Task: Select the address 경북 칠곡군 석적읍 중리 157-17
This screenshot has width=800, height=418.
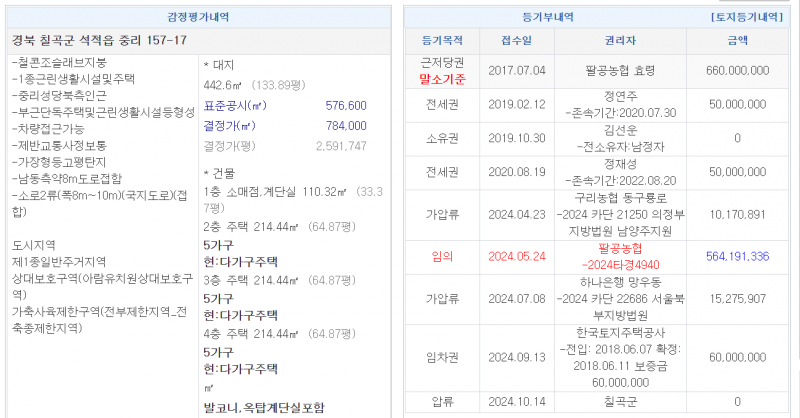Action: tap(99, 40)
